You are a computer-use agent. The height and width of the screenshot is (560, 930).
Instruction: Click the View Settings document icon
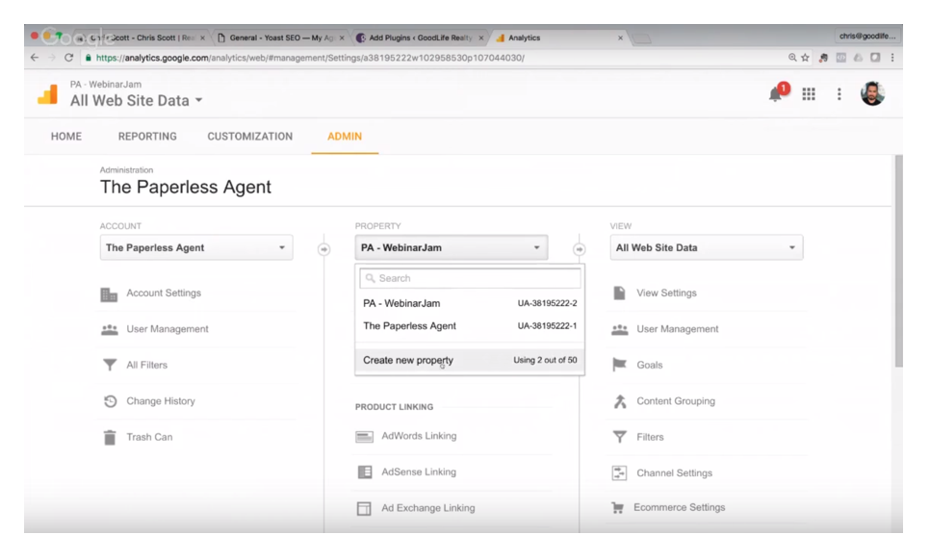point(619,293)
